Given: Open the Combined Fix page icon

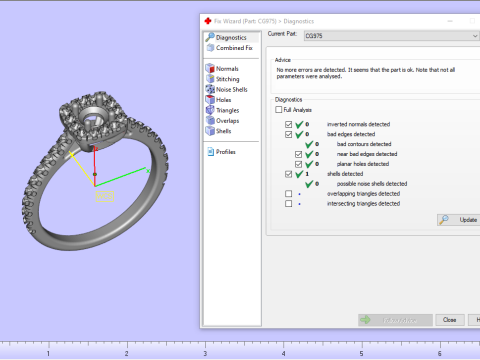Looking at the screenshot, I should click(x=210, y=48).
